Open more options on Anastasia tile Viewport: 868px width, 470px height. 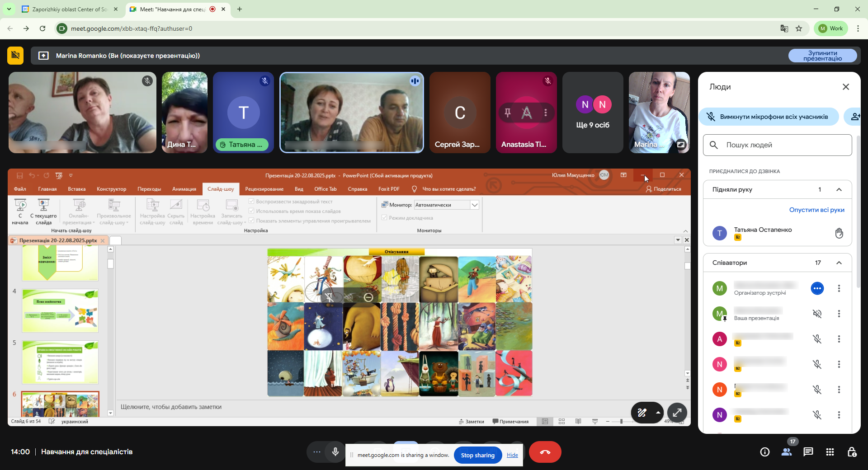pos(546,113)
